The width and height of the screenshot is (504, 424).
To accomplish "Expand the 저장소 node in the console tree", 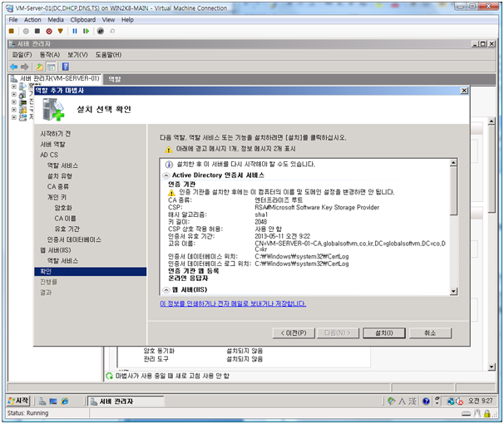I will tap(14, 117).
